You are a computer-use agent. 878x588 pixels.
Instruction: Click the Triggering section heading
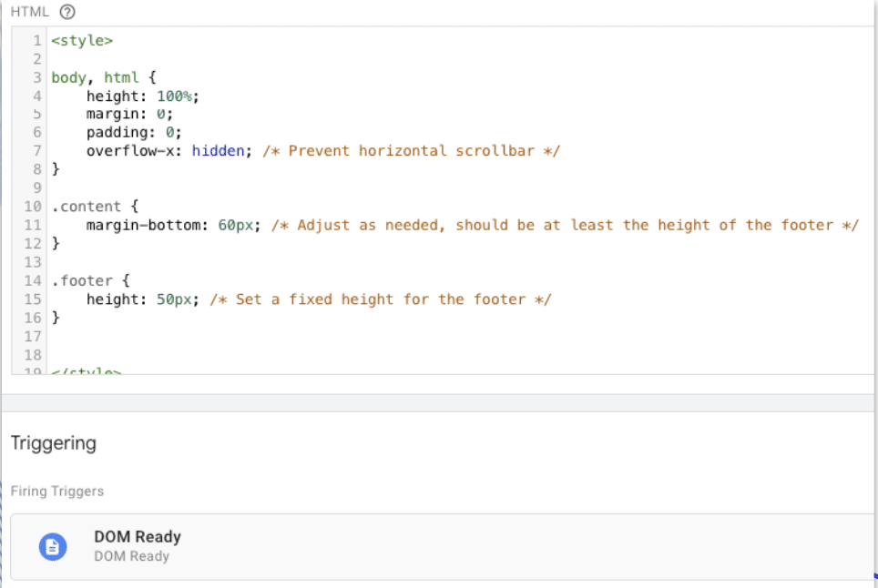pos(54,443)
